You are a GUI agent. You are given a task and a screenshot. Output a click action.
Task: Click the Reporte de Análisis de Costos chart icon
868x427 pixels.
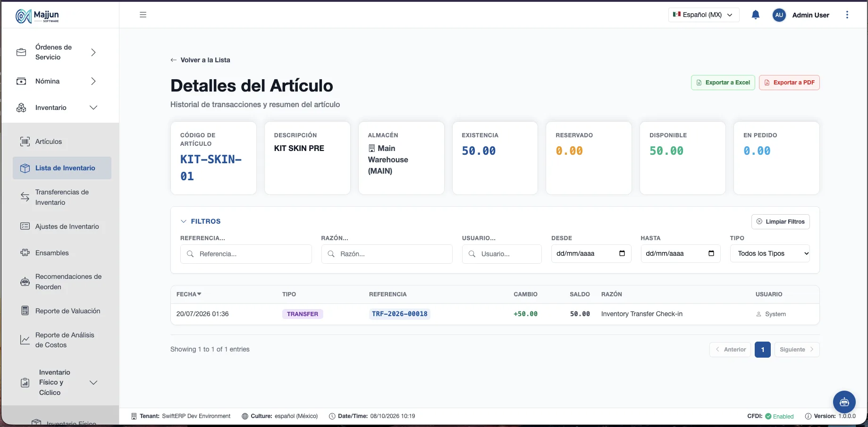coord(25,340)
